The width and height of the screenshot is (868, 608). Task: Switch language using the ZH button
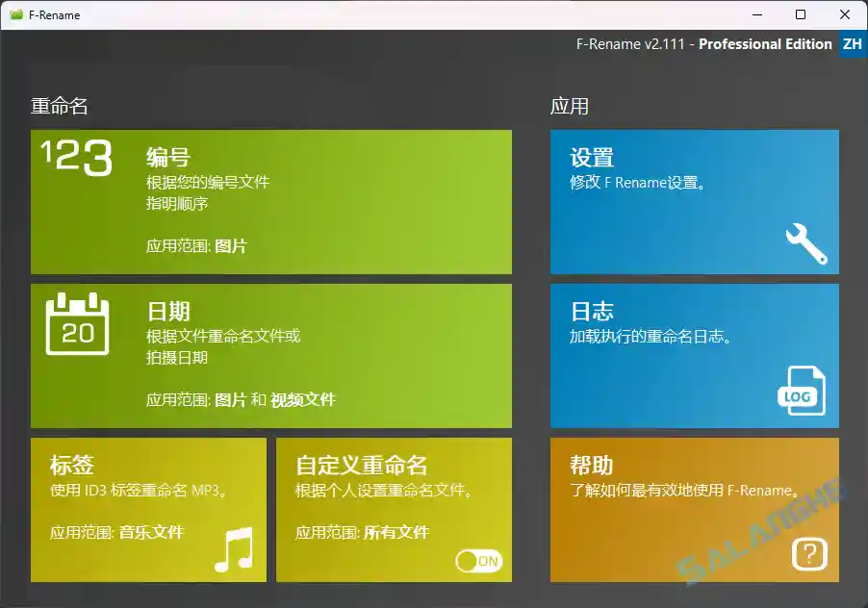point(852,43)
